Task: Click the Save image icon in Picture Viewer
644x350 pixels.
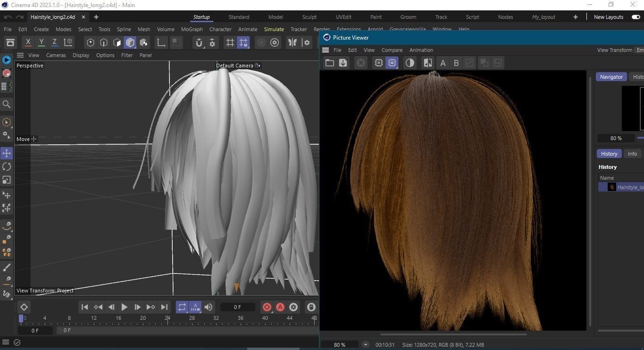Action: pyautogui.click(x=343, y=63)
